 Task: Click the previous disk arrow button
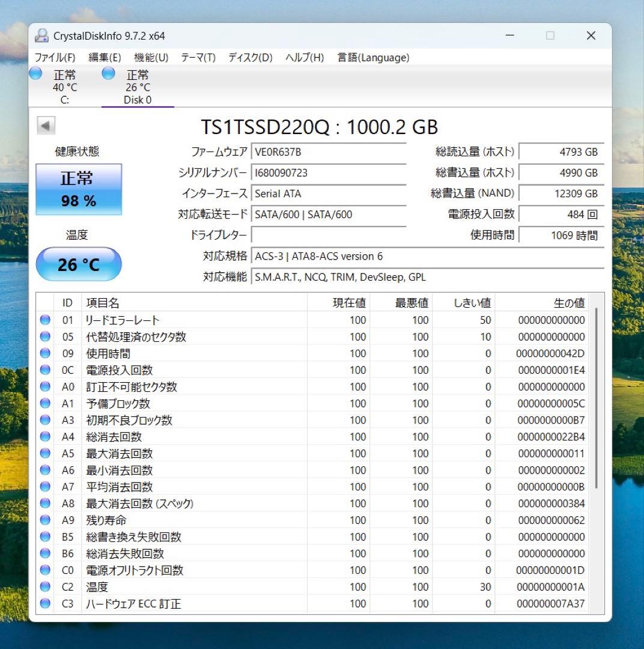pos(46,125)
